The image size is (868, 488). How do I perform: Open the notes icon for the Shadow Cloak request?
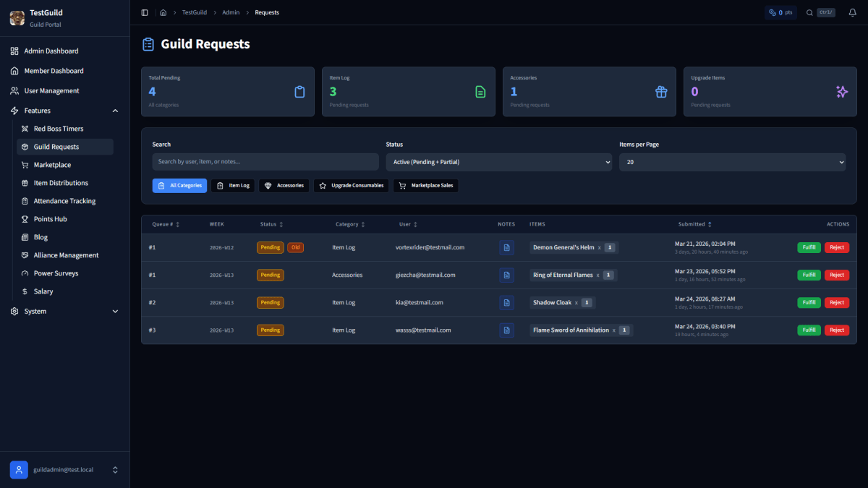[x=506, y=302]
